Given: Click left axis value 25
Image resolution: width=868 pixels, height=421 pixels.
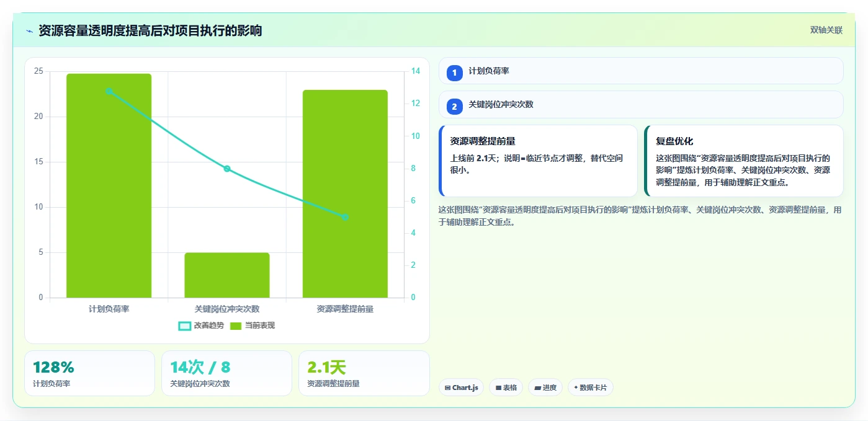Looking at the screenshot, I should click(x=38, y=71).
